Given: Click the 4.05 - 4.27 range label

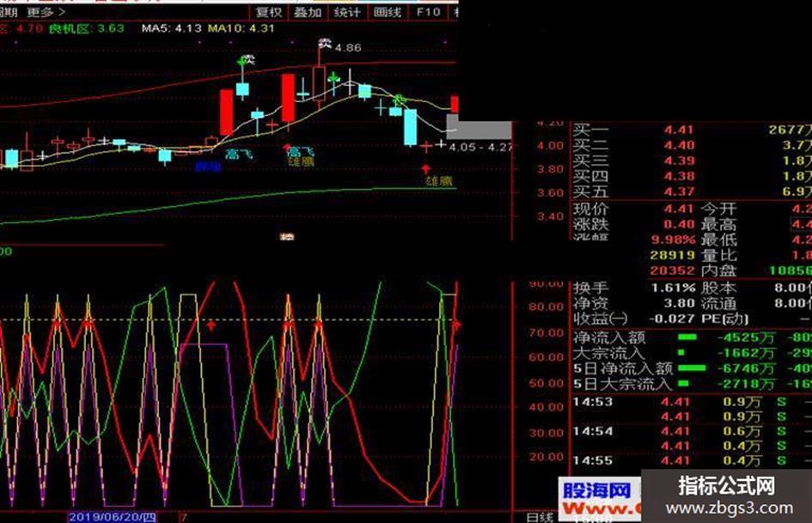Looking at the screenshot, I should [480, 147].
